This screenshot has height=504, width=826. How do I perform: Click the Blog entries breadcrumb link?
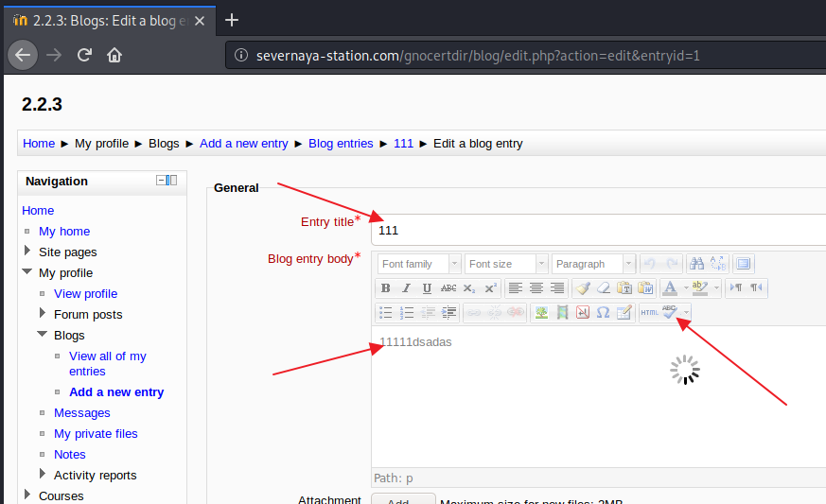[x=341, y=144]
